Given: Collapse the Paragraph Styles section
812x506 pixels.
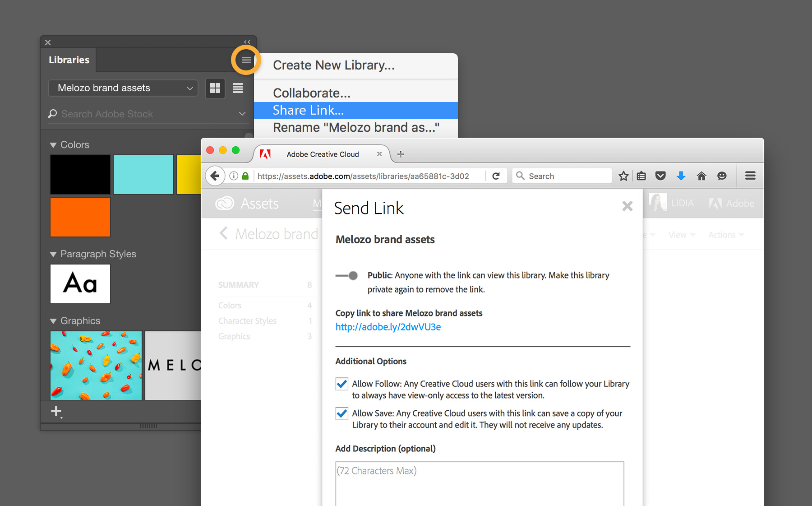Looking at the screenshot, I should 53,254.
